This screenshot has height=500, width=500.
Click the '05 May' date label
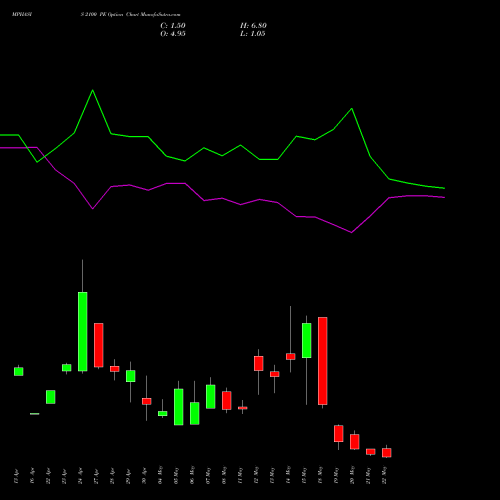coord(176,476)
